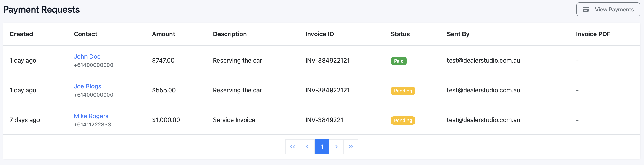
Task: Click the Created column header
Action: [x=21, y=34]
